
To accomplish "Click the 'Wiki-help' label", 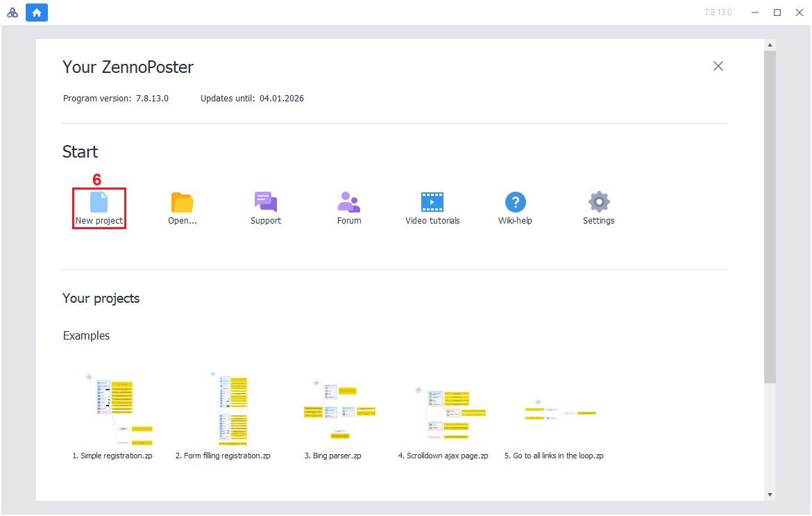I will 515,221.
